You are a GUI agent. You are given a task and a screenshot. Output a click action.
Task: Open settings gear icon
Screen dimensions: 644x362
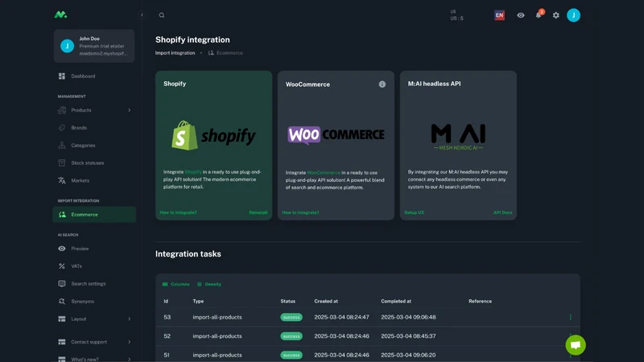[x=556, y=15]
